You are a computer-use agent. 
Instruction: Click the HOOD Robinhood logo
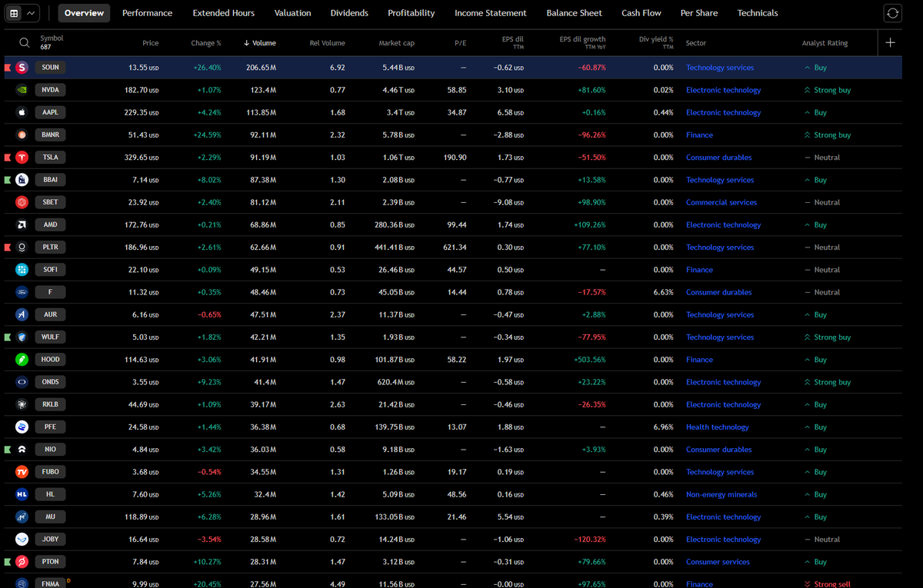[22, 360]
